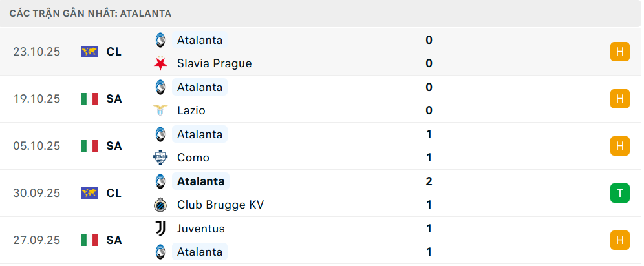Click the Champions League flag on 23.10.25
The width and height of the screenshot is (644, 266).
pos(89,52)
